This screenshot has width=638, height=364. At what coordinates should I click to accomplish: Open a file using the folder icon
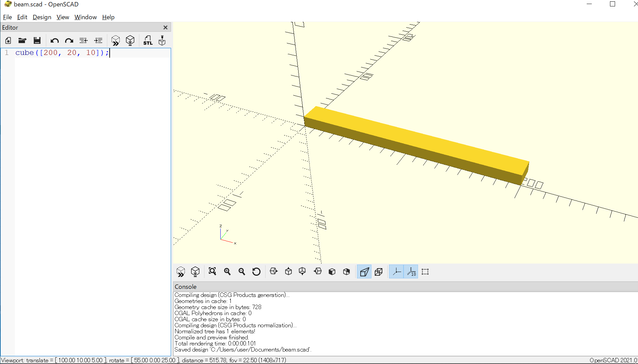click(x=22, y=41)
